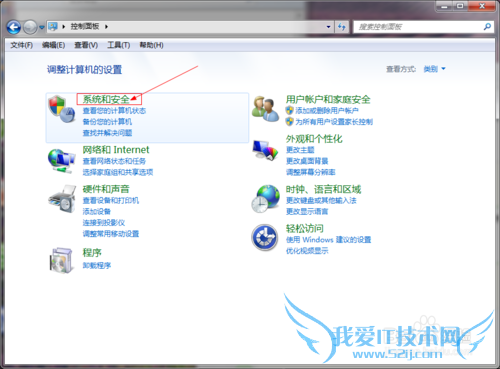Click the 更改显示语言 link
This screenshot has height=369, width=500.
point(307,212)
